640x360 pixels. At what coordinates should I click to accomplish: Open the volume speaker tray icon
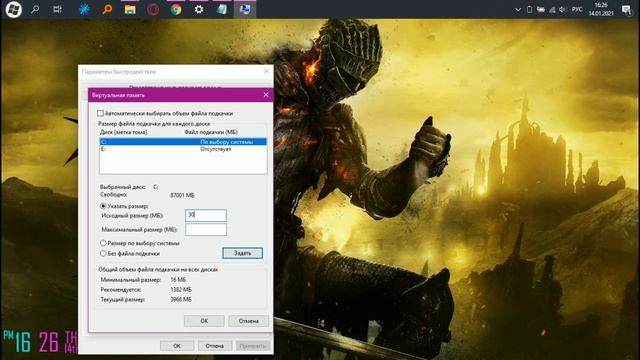pos(562,9)
